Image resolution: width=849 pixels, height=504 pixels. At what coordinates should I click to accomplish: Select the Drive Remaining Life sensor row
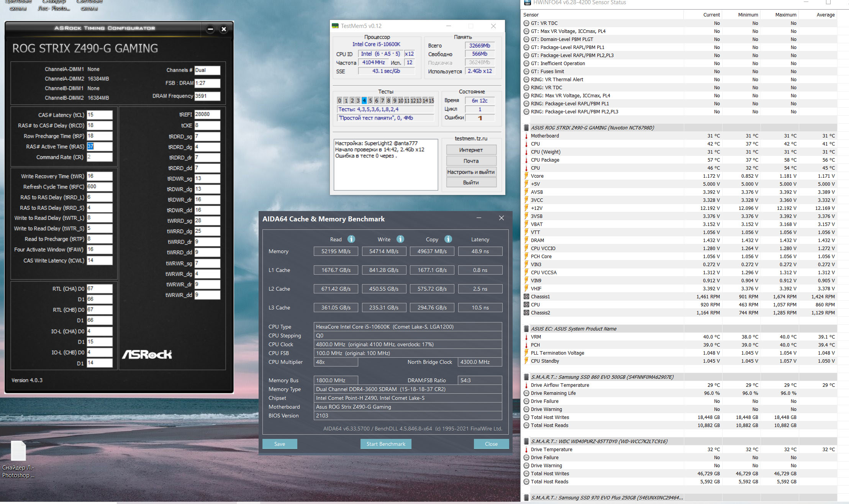pyautogui.click(x=553, y=393)
